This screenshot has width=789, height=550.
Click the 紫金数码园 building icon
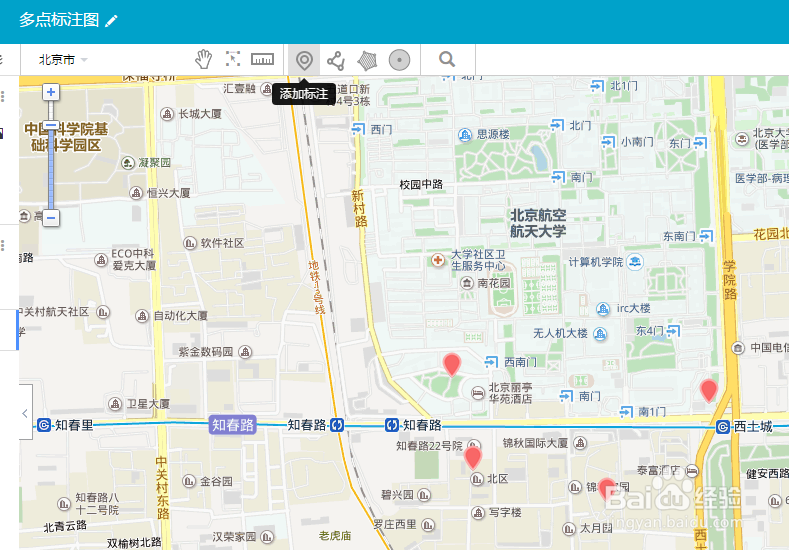[245, 352]
